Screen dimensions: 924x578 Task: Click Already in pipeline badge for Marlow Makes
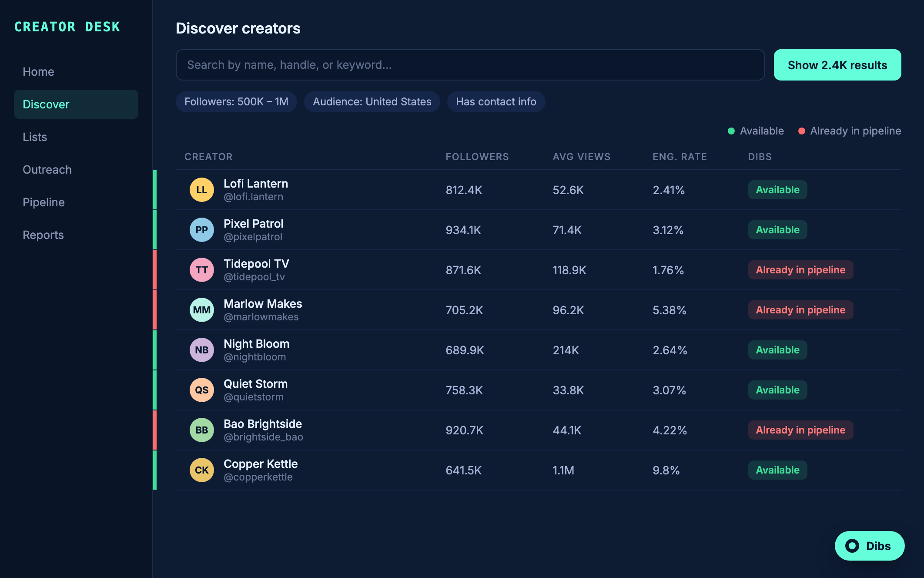click(x=800, y=310)
